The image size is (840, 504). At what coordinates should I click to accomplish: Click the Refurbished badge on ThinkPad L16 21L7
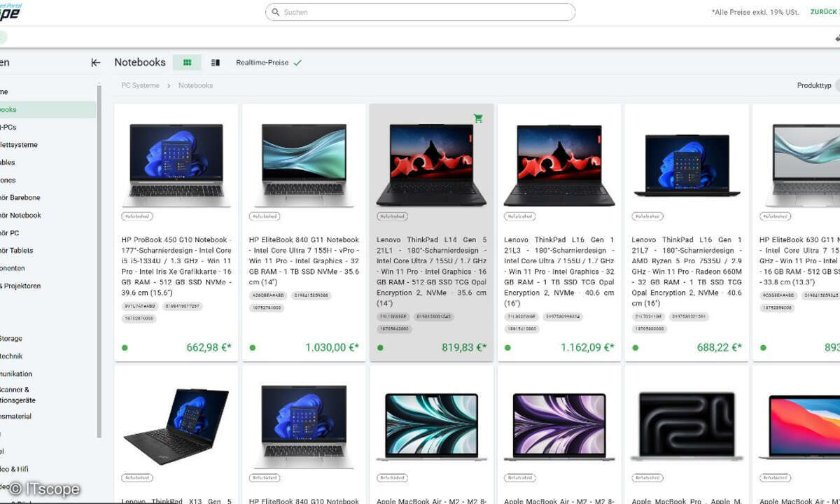click(x=647, y=216)
